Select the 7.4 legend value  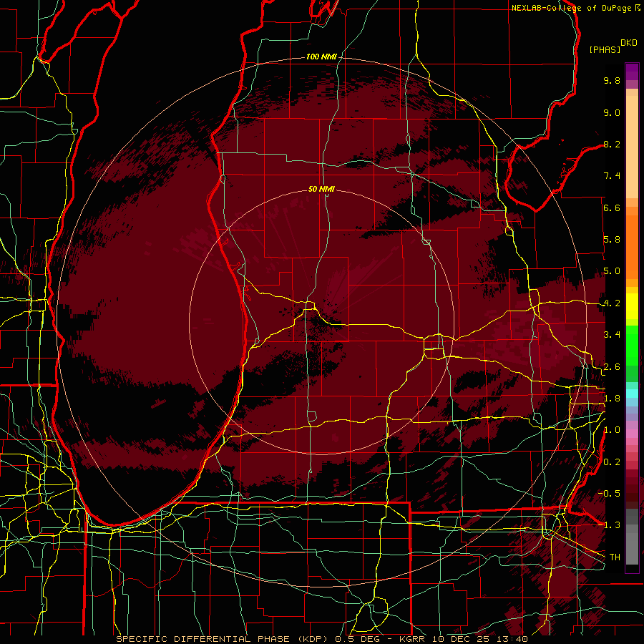(612, 176)
